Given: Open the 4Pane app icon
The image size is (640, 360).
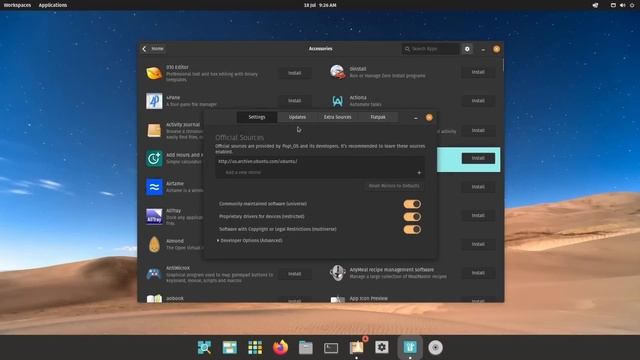Looking at the screenshot, I should coord(154,101).
